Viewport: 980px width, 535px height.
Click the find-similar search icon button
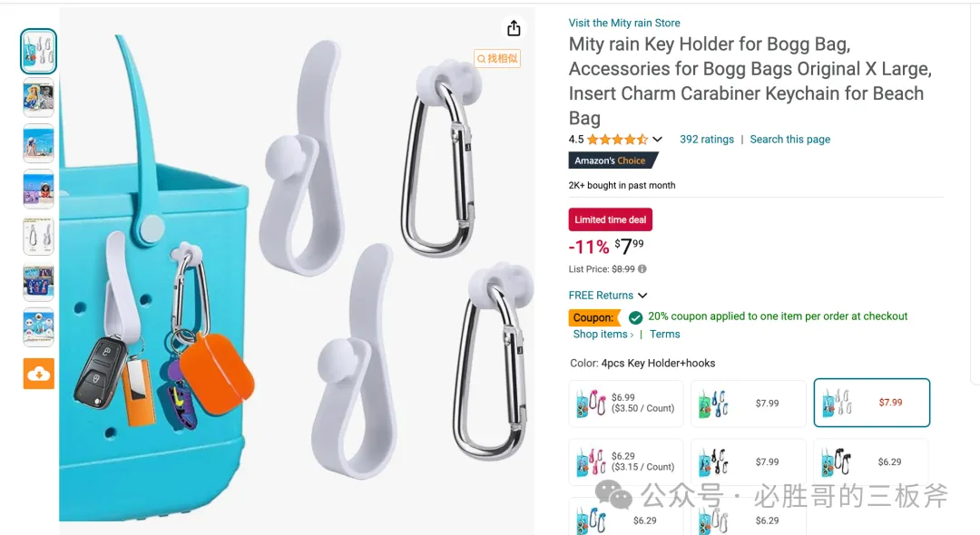click(x=497, y=58)
